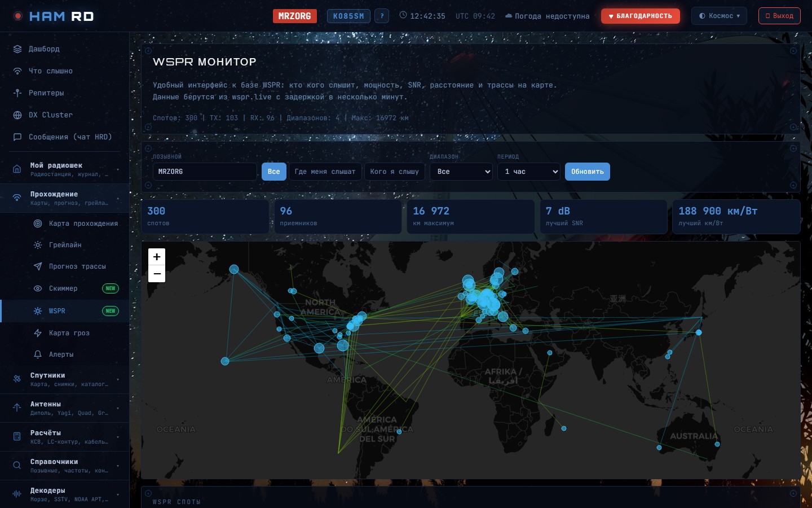The width and height of the screenshot is (812, 508).
Task: Click the 7 dB лучший SNR card
Action: (603, 217)
